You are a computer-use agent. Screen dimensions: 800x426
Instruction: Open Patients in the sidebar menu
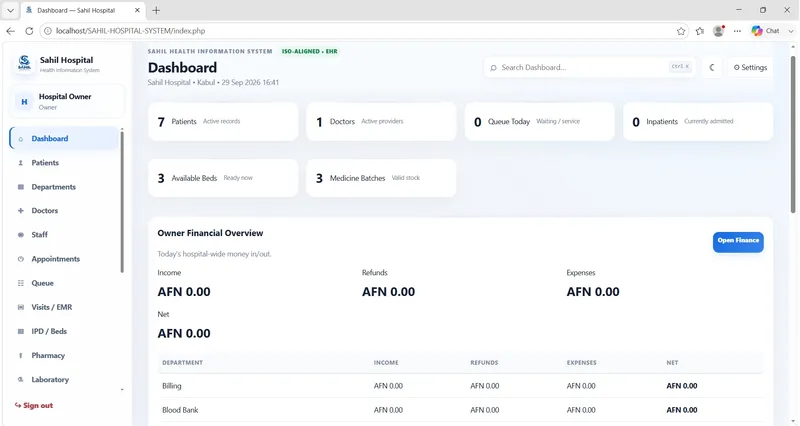click(65, 163)
